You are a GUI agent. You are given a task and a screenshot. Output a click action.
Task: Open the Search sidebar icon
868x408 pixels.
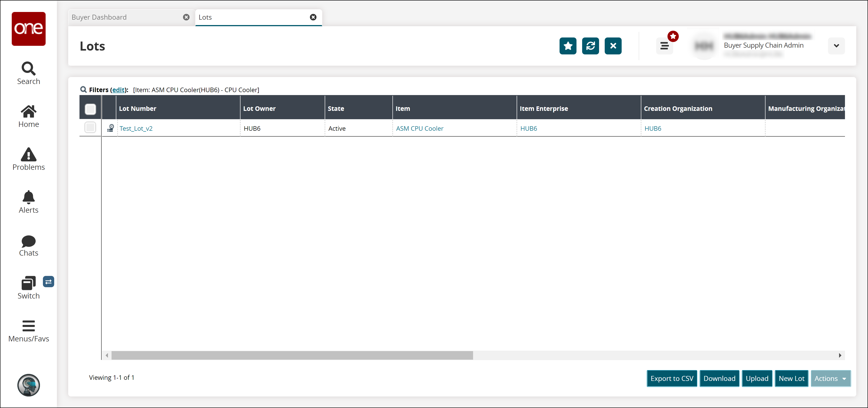[x=28, y=73]
